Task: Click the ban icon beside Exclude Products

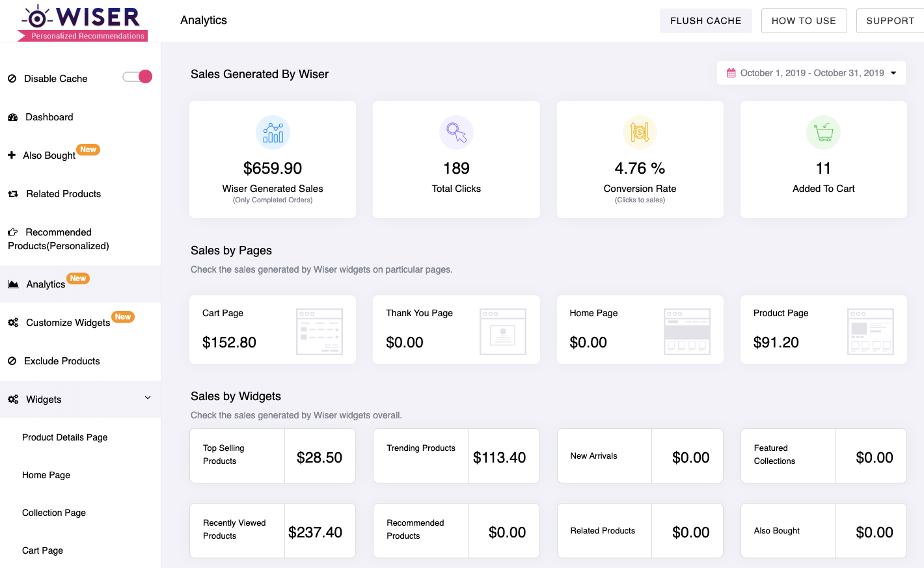Action: coord(12,361)
